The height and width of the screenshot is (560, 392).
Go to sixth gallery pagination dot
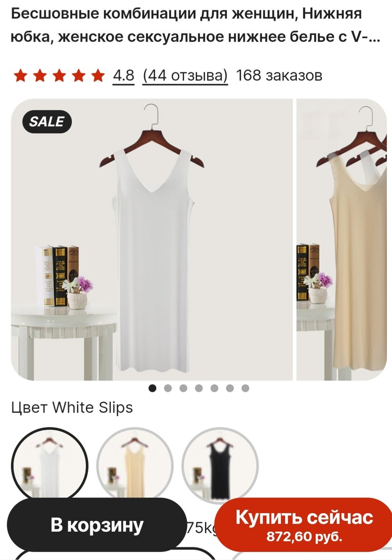[x=230, y=388]
